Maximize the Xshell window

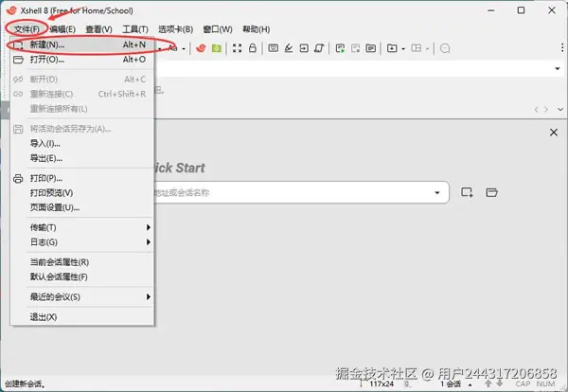(x=521, y=10)
